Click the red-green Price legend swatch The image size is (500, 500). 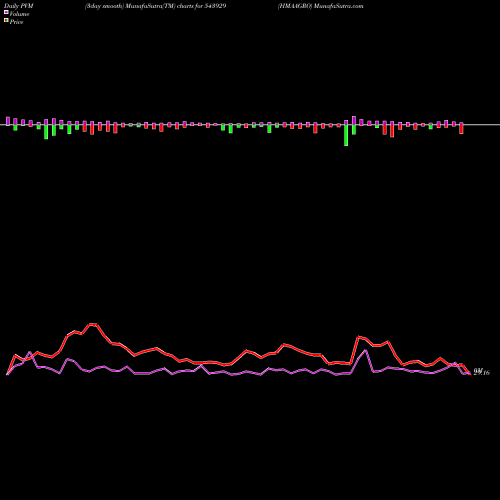click(6, 21)
